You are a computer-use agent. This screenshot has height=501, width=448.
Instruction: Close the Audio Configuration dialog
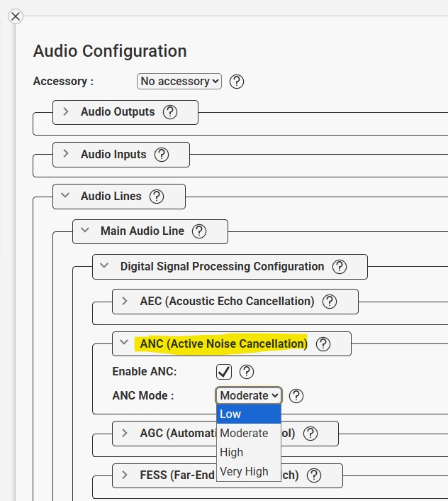(15, 16)
